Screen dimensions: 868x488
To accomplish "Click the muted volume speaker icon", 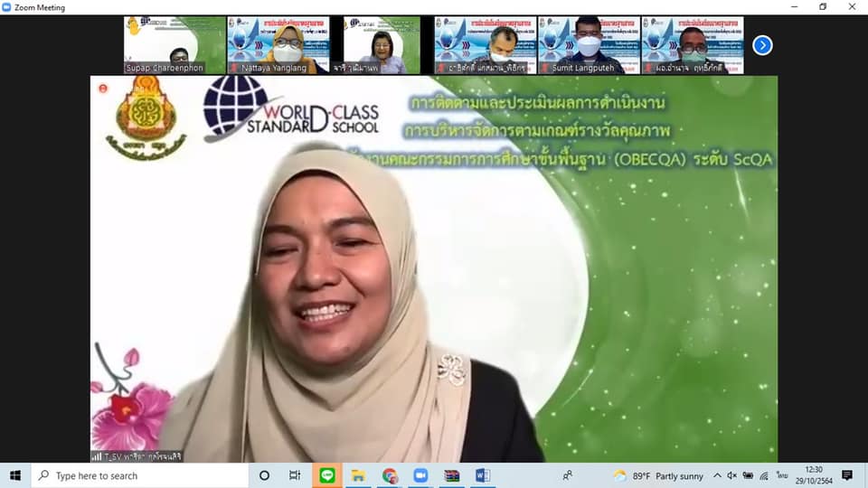I will pos(731,476).
